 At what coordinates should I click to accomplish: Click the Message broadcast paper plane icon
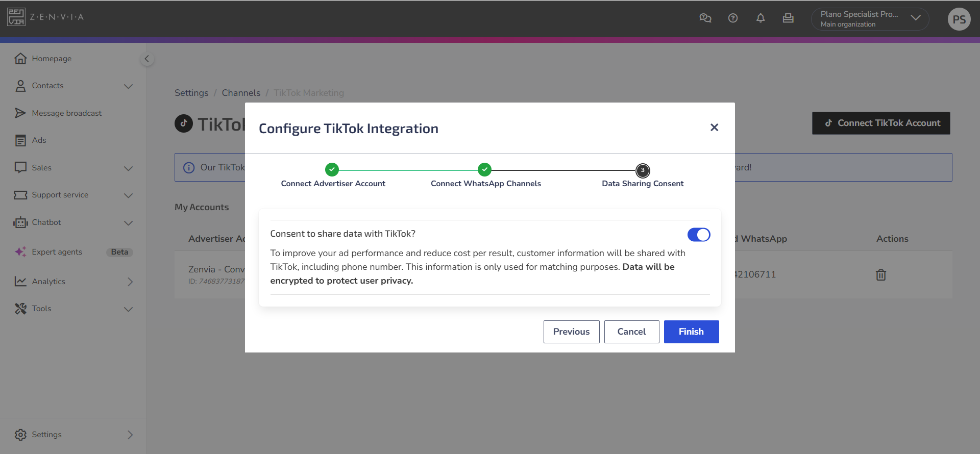(20, 113)
